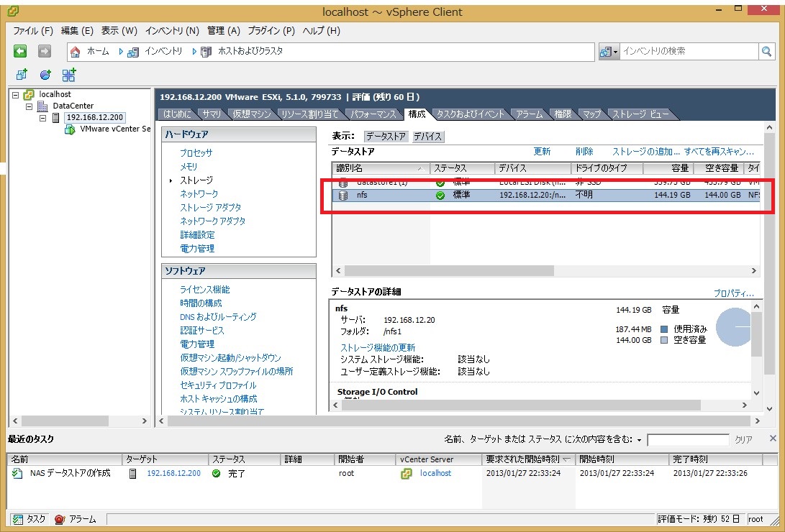
Task: Toggle the データストア view button
Action: 386,137
